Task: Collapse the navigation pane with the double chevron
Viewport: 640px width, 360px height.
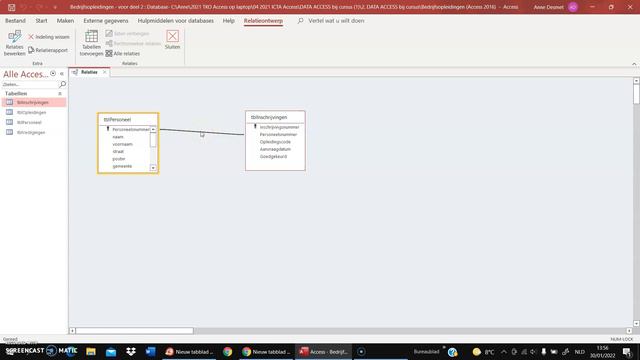Action: point(62,74)
